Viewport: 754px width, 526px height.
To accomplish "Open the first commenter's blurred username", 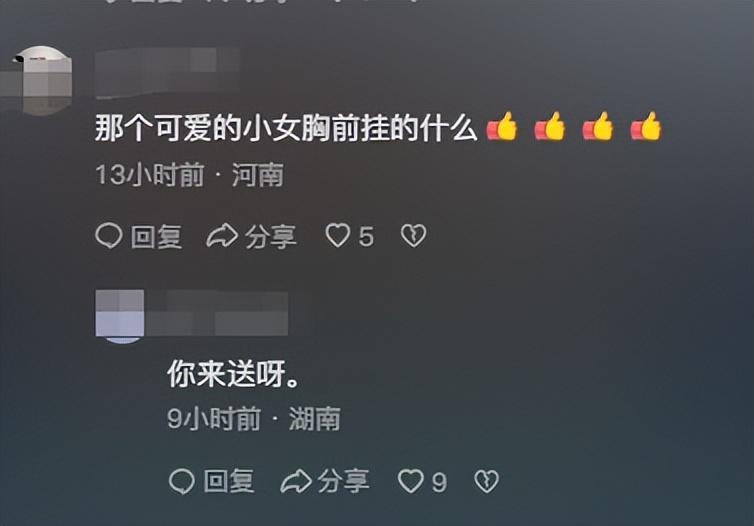I will pyautogui.click(x=167, y=72).
